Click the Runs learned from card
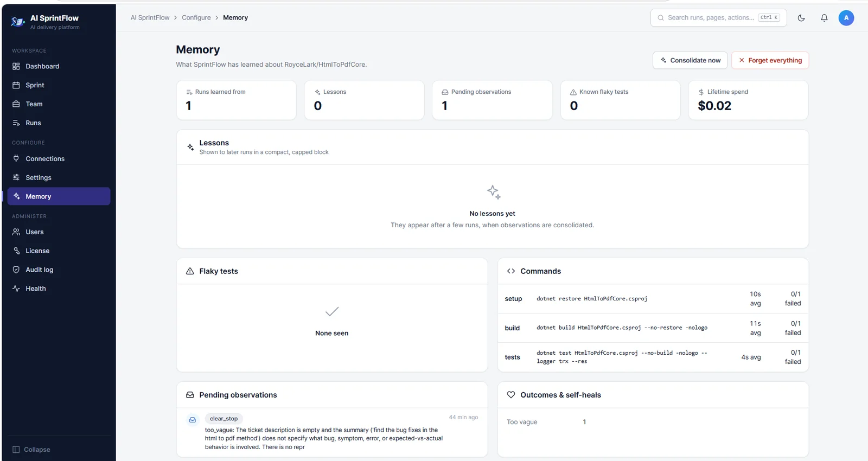This screenshot has width=868, height=461. coord(237,100)
